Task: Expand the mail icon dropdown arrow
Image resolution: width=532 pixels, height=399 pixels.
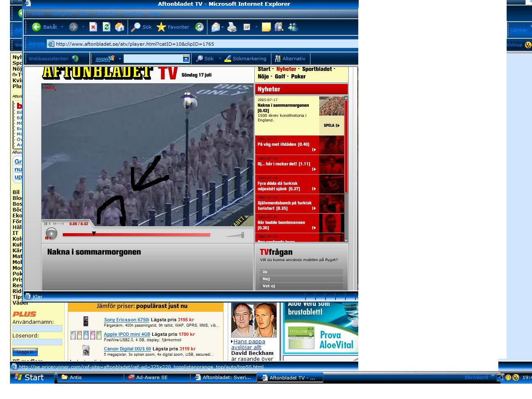Action: [x=222, y=27]
